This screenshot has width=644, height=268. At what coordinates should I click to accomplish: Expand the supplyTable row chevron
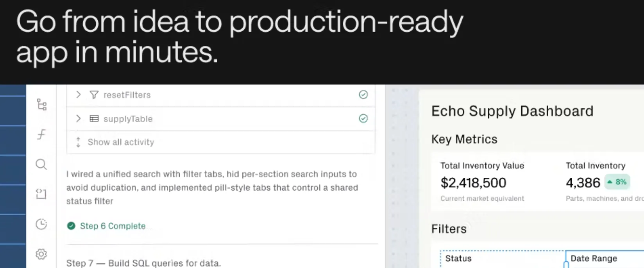point(78,118)
